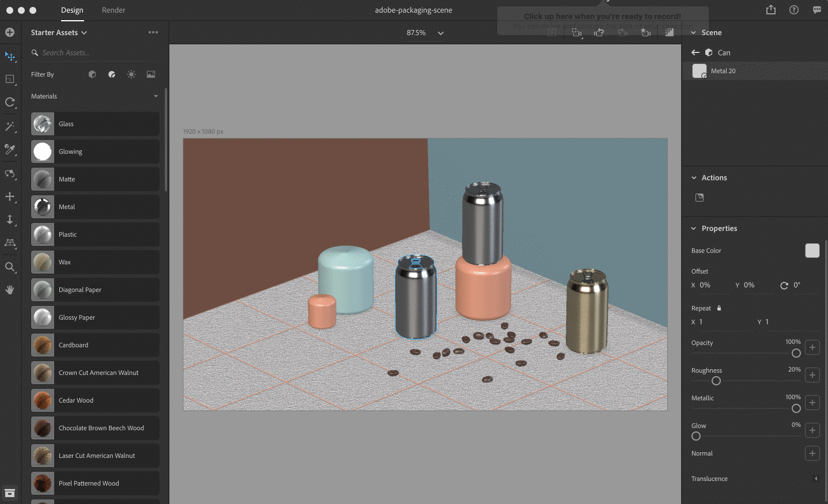Collapse the Properties panel

(693, 228)
